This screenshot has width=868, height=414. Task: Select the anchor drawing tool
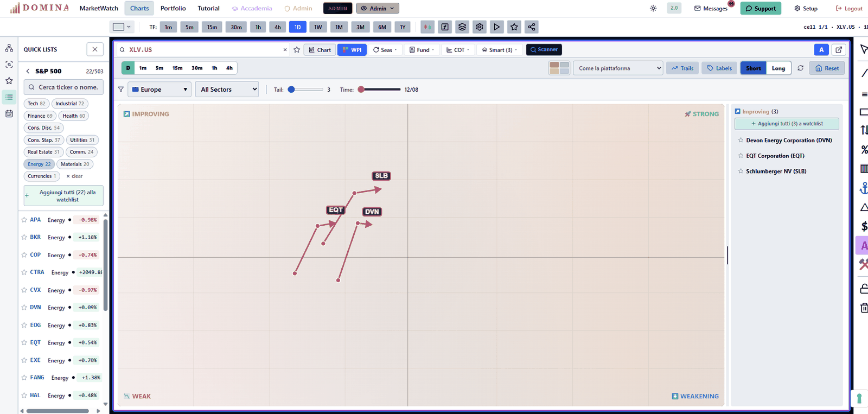[x=864, y=188]
